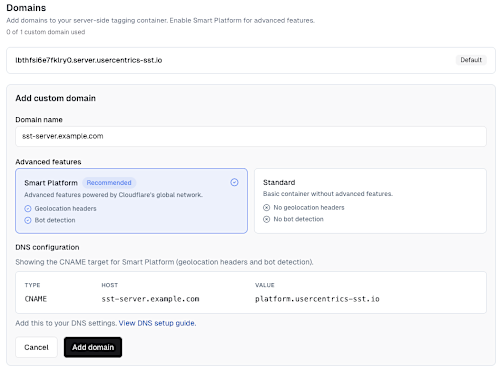The height and width of the screenshot is (371, 500).
Task: Click the Standard option heading text
Action: tap(279, 182)
